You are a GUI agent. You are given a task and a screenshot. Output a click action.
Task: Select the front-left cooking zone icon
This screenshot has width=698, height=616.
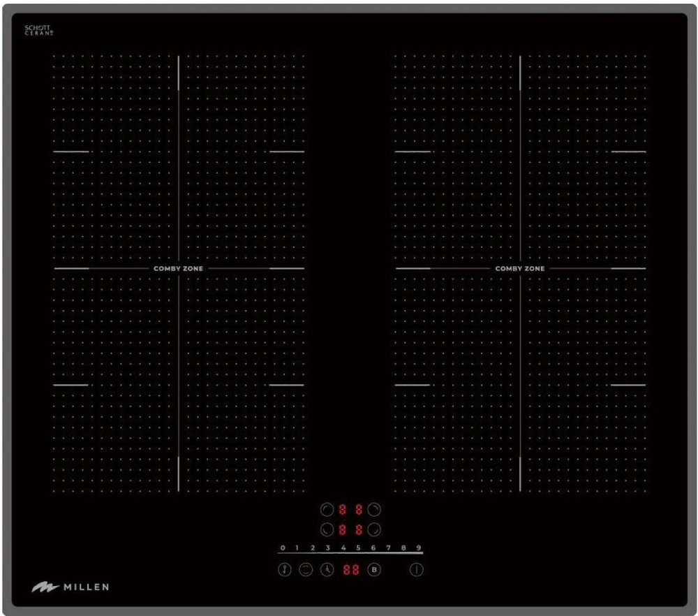(x=327, y=529)
